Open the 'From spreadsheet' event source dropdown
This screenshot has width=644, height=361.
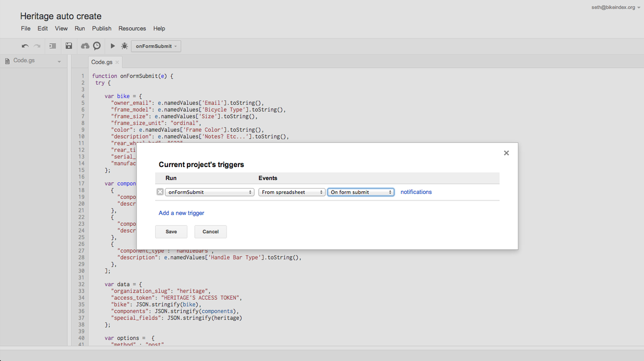[291, 191]
